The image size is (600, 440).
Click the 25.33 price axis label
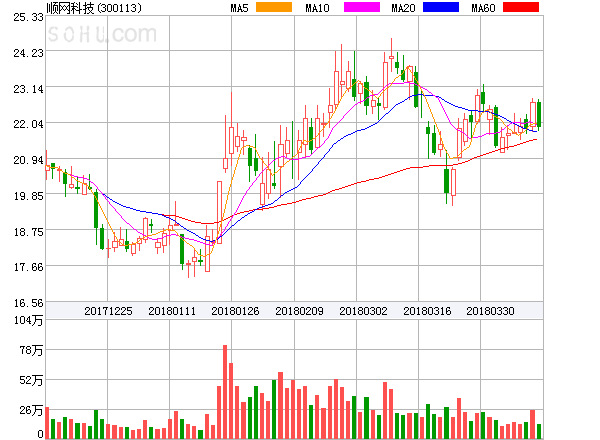point(28,17)
